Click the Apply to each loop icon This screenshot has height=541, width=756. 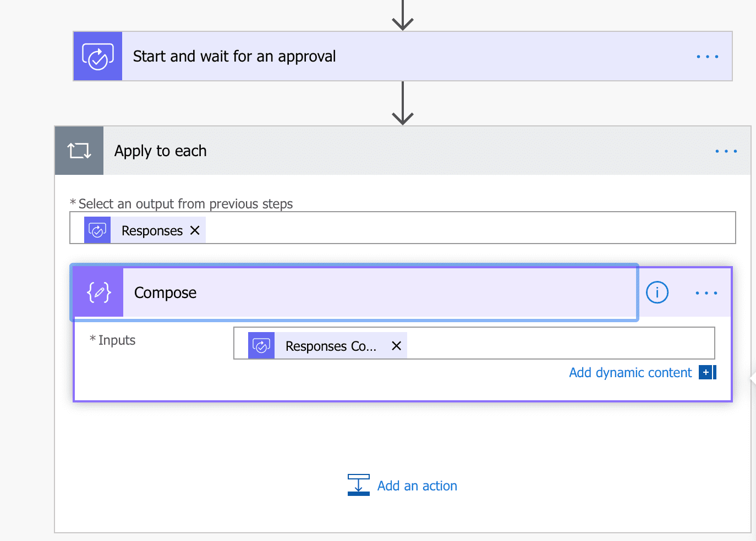79,150
